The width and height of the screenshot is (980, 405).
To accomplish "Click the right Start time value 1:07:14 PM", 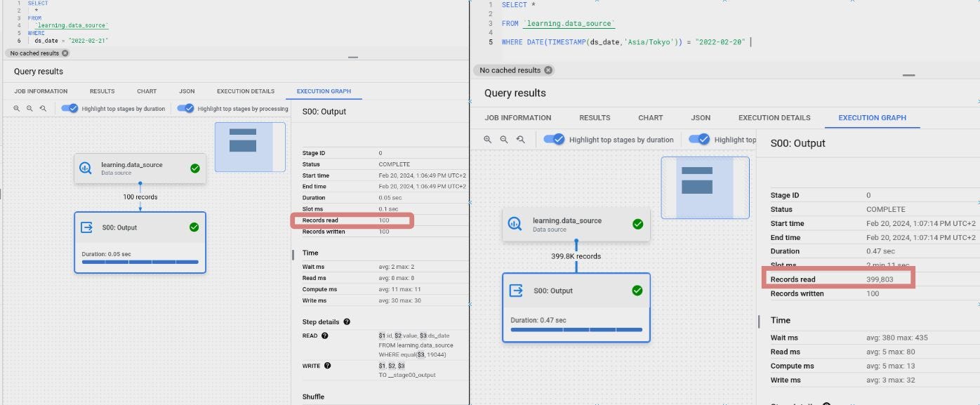I will coord(921,223).
